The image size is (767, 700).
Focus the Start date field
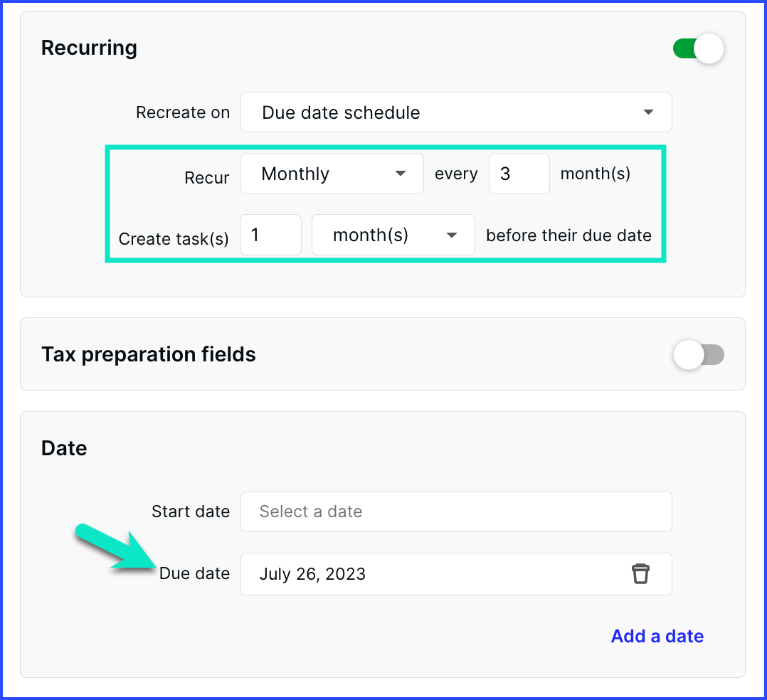point(456,511)
